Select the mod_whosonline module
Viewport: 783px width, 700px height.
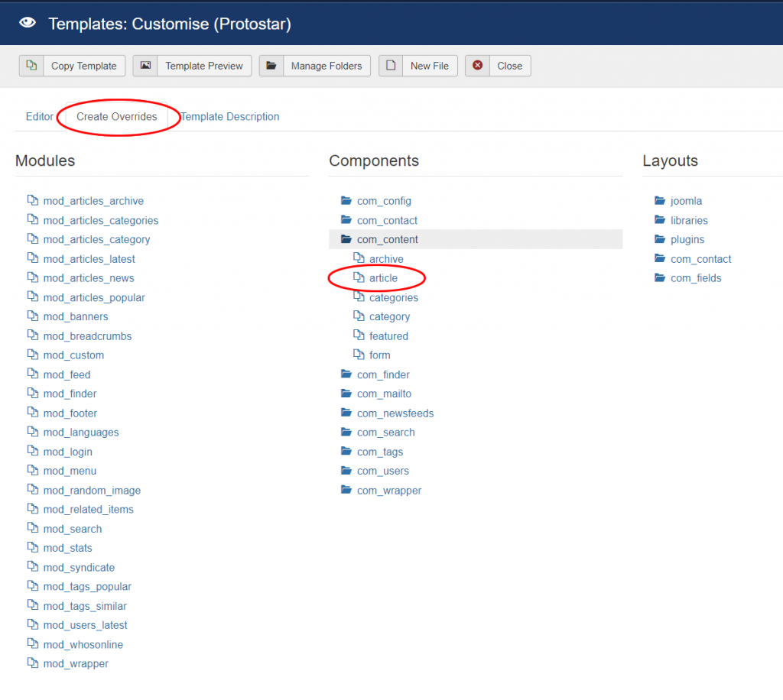pyautogui.click(x=81, y=644)
